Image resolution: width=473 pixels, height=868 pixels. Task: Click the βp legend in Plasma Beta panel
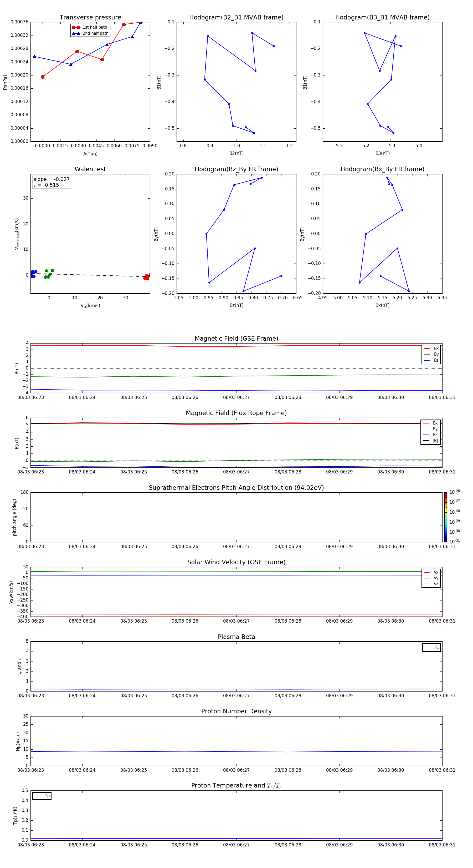coord(431,647)
